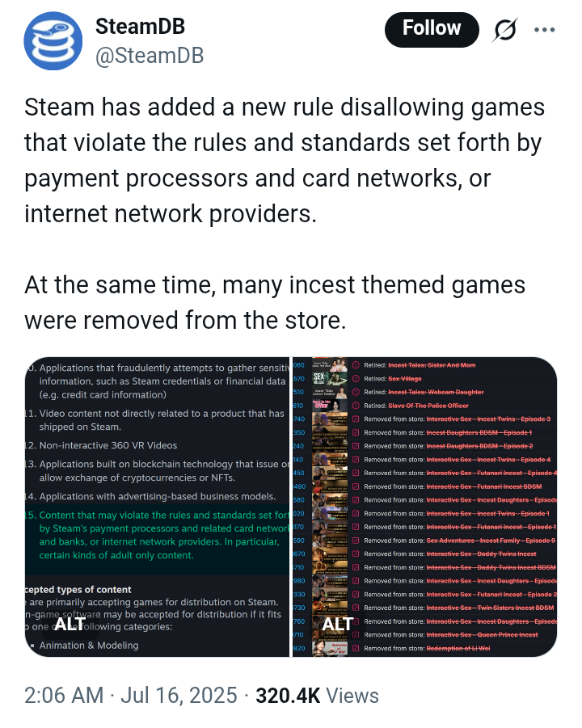This screenshot has width=582, height=728.
Task: Click the retired icon beside Slave Of The Police Officer
Action: click(356, 406)
